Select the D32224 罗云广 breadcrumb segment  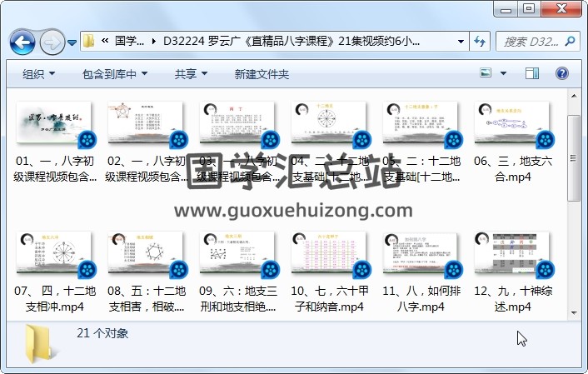click(291, 41)
